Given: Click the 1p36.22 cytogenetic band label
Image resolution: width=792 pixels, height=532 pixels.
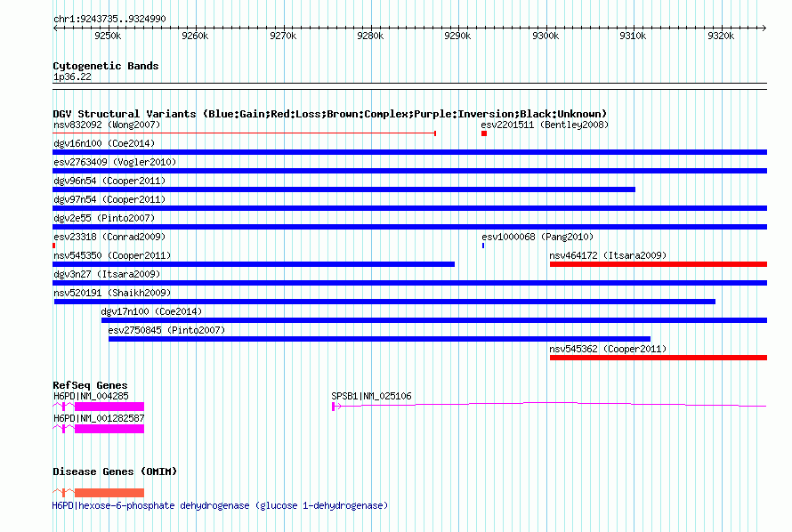Looking at the screenshot, I should pos(72,77).
